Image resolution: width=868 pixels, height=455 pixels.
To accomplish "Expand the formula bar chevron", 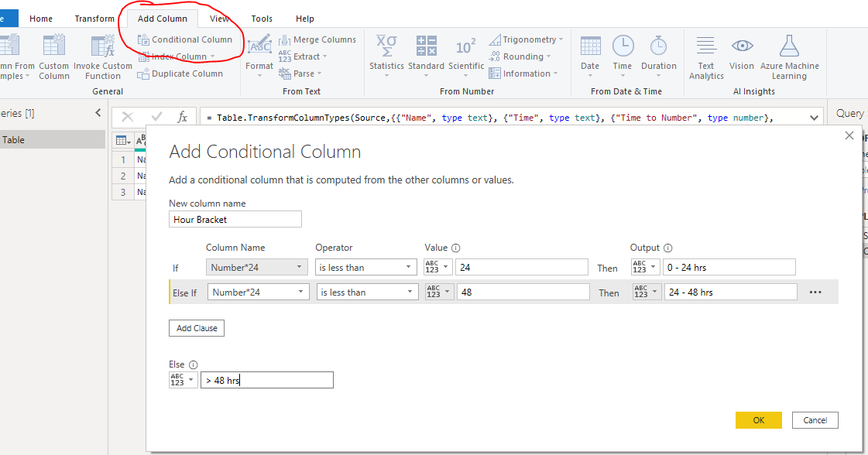I will 814,118.
